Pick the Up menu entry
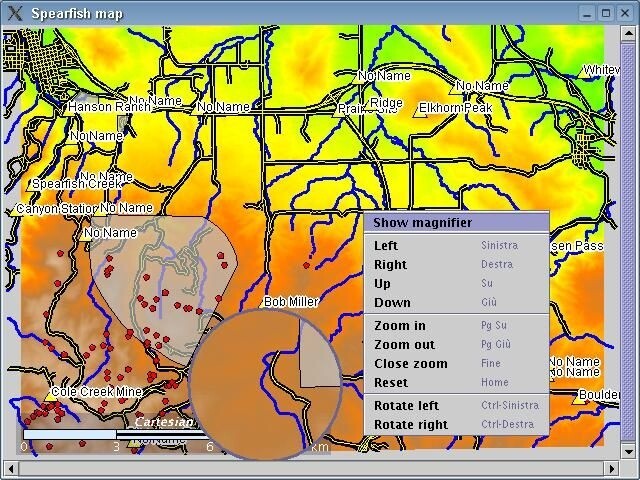Screen dimensions: 640x480 456,284
